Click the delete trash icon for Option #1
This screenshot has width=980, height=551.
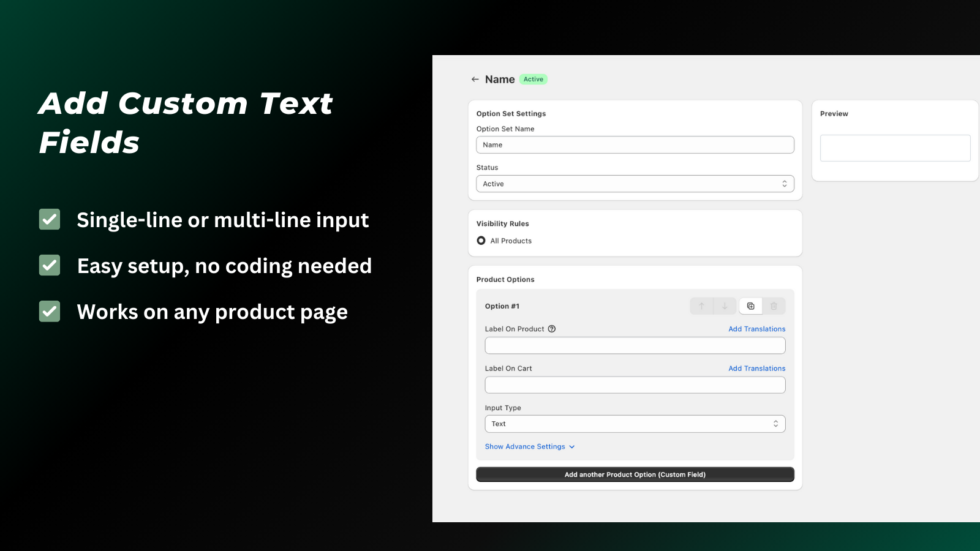pos(774,305)
